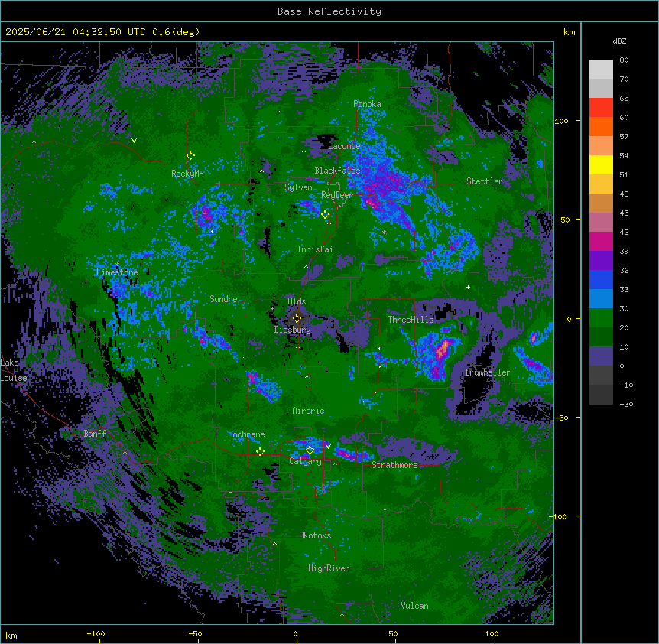Click the RockyMH label
The height and width of the screenshot is (644, 659).
click(187, 174)
